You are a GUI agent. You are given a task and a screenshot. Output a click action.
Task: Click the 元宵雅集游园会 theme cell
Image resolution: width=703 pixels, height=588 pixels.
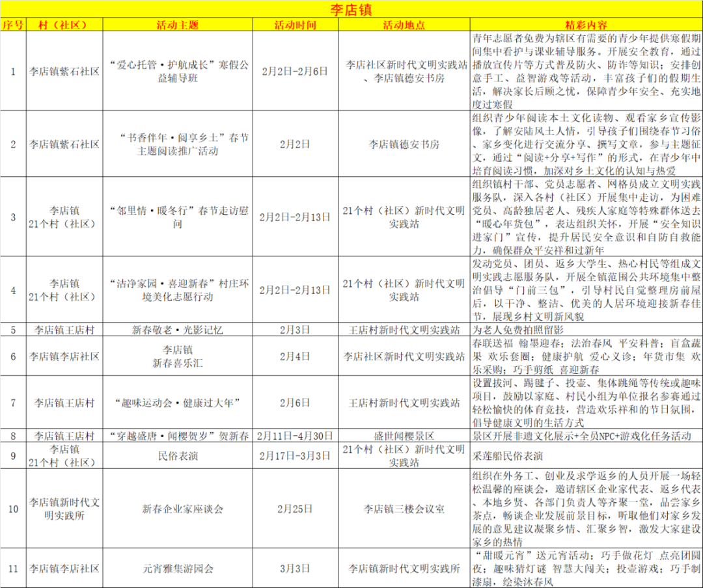pos(176,568)
